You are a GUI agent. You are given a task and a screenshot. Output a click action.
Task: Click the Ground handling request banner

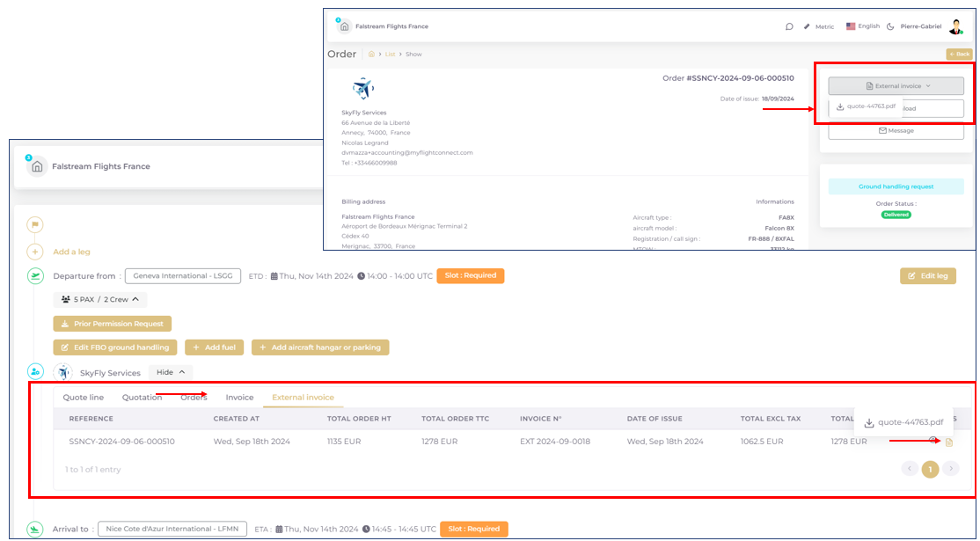coord(896,186)
